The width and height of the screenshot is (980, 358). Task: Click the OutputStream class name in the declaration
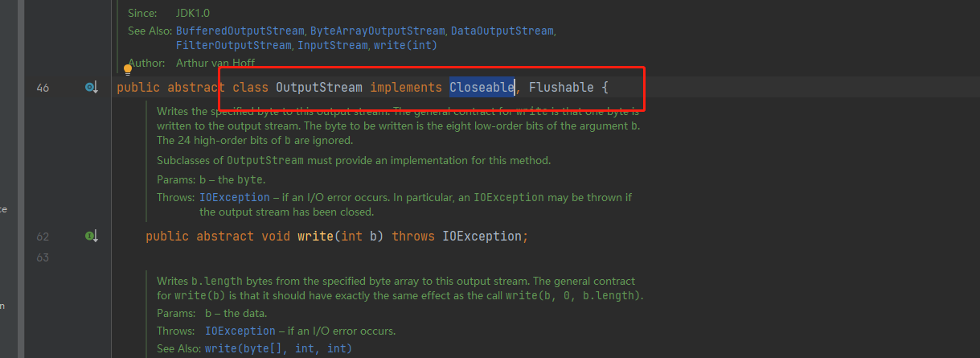(x=318, y=87)
